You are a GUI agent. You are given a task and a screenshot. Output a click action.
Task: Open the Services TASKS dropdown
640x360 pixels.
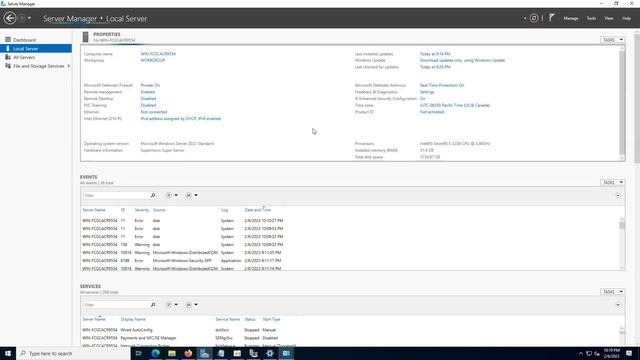612,291
